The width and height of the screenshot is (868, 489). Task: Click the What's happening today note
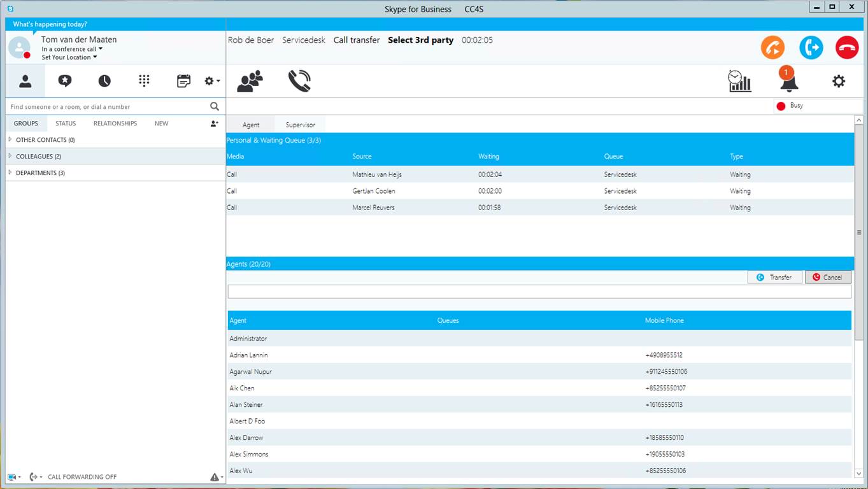pos(50,24)
